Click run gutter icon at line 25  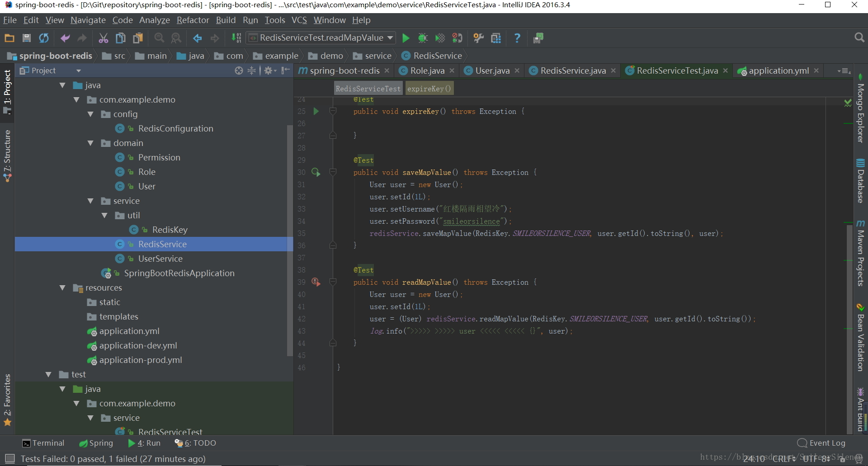[x=316, y=111]
